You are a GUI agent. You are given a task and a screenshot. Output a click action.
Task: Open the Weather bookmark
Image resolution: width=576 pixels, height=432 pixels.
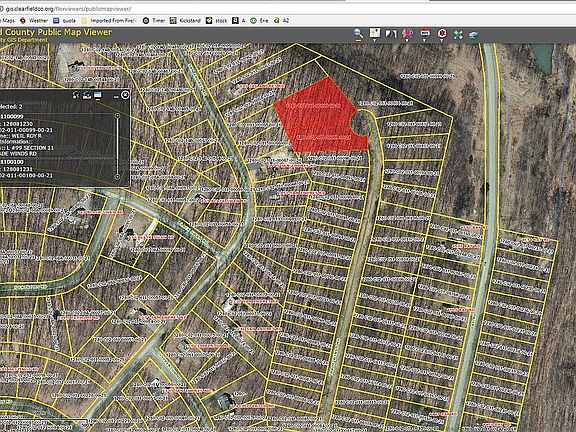tap(34, 21)
